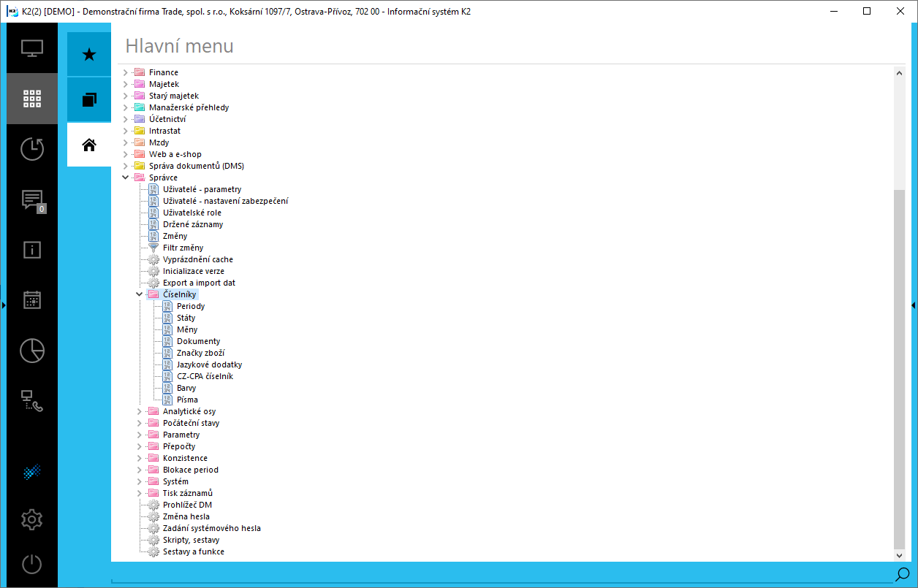The width and height of the screenshot is (918, 588).
Task: Click the network phone icon in sidebar
Action: pyautogui.click(x=32, y=401)
